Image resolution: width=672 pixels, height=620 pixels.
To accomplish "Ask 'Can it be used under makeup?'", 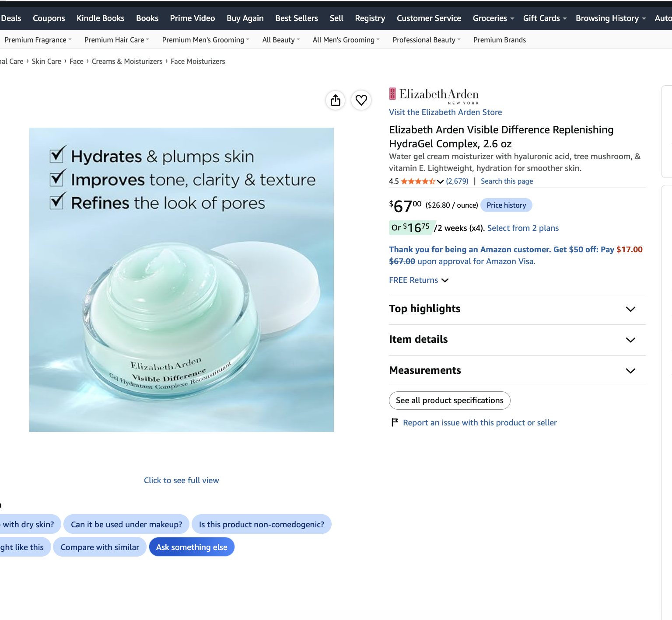I will coord(126,524).
